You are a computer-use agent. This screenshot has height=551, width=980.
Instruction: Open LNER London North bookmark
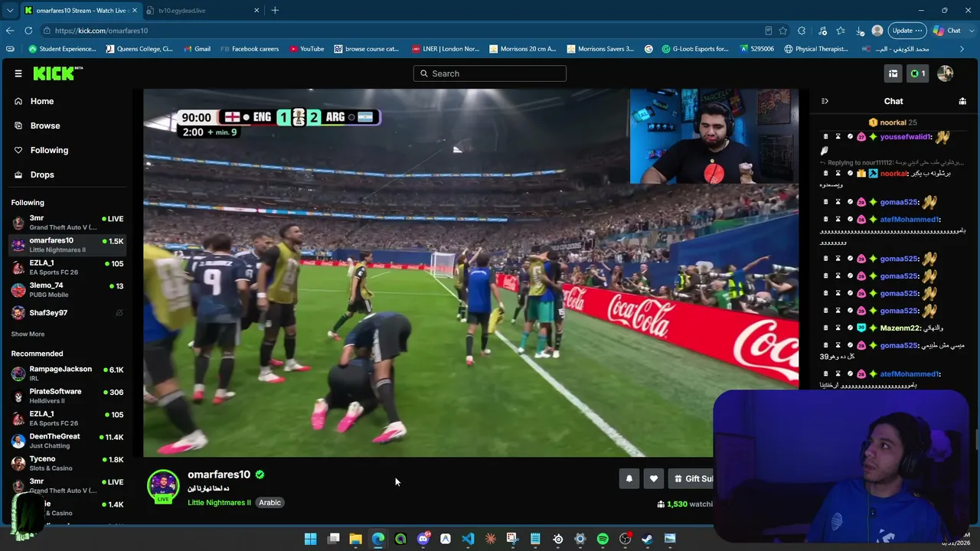446,49
